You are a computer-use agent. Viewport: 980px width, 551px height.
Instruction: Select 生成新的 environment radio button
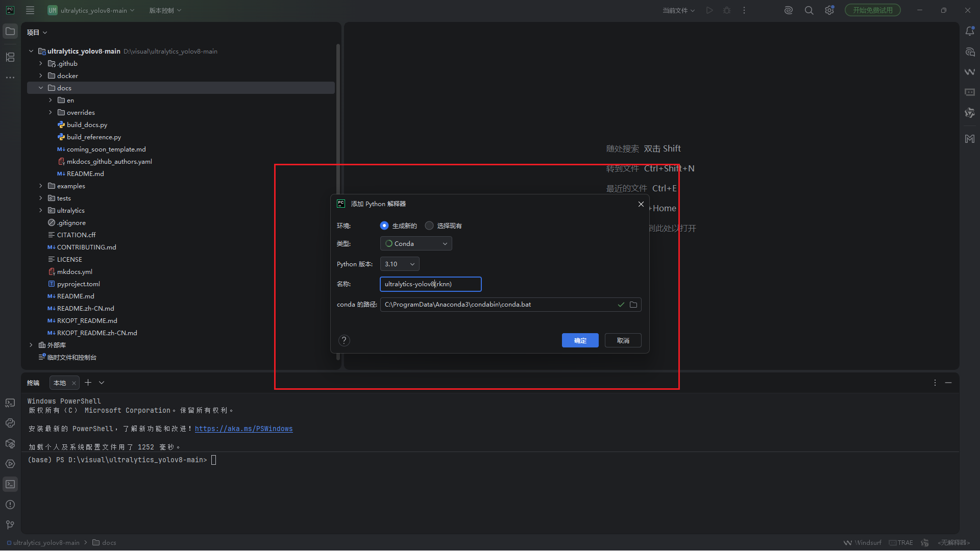384,226
